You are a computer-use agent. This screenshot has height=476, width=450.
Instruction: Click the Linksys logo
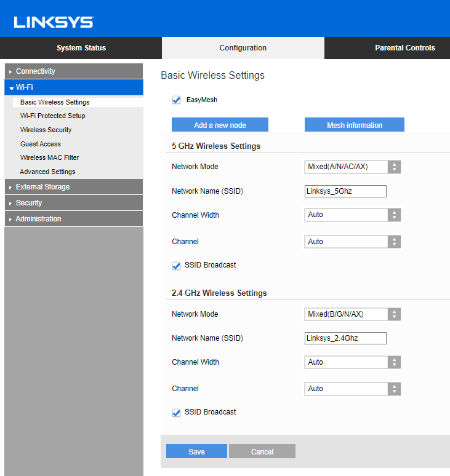click(x=54, y=22)
